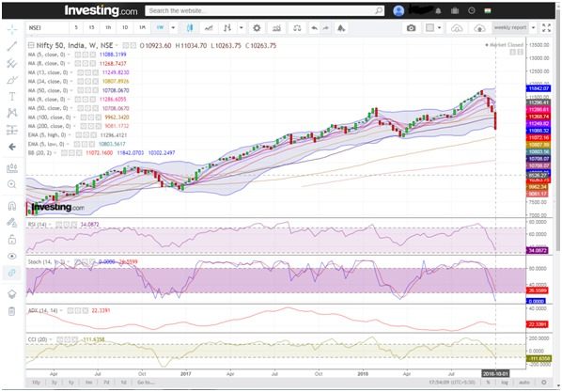Select the trend line drawing tool
The width and height of the screenshot is (562, 392).
pos(12,46)
